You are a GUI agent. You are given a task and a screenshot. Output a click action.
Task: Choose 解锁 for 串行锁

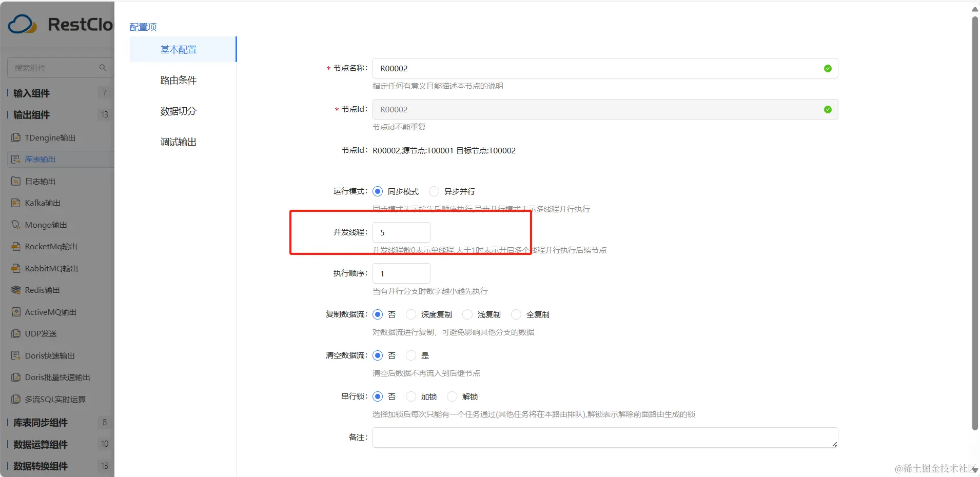click(452, 396)
